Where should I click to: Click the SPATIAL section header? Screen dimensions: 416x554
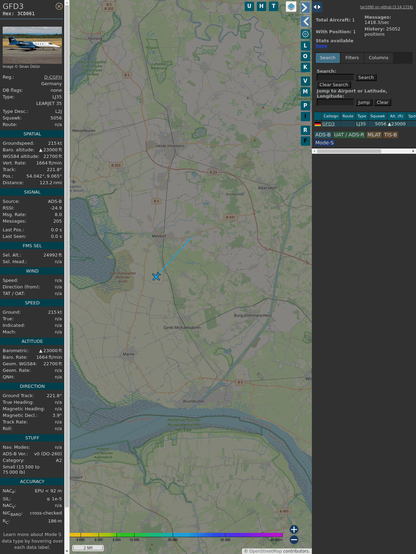(x=32, y=134)
